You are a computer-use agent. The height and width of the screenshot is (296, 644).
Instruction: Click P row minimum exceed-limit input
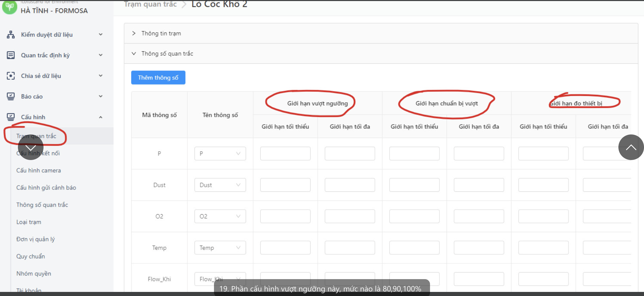click(285, 154)
